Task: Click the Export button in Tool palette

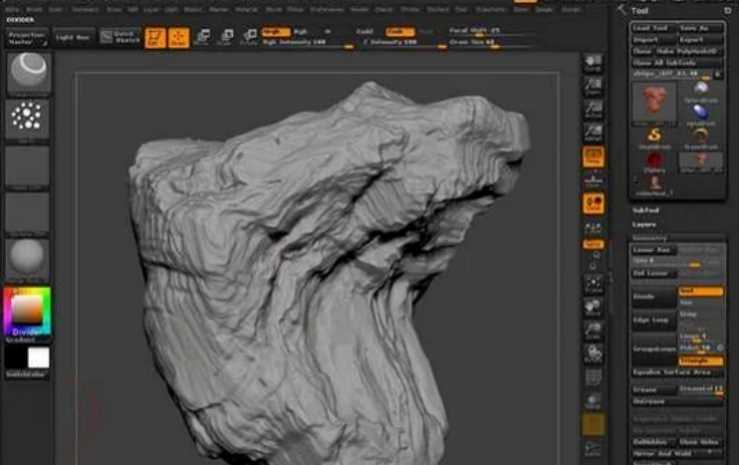Action: click(x=700, y=40)
